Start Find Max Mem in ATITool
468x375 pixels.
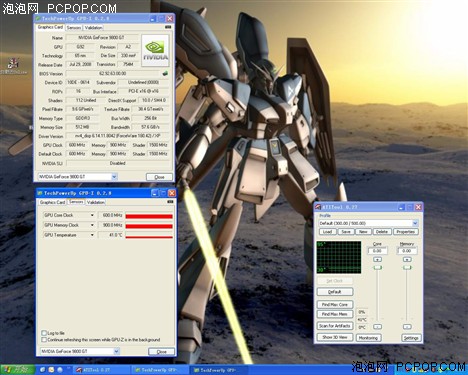335,314
